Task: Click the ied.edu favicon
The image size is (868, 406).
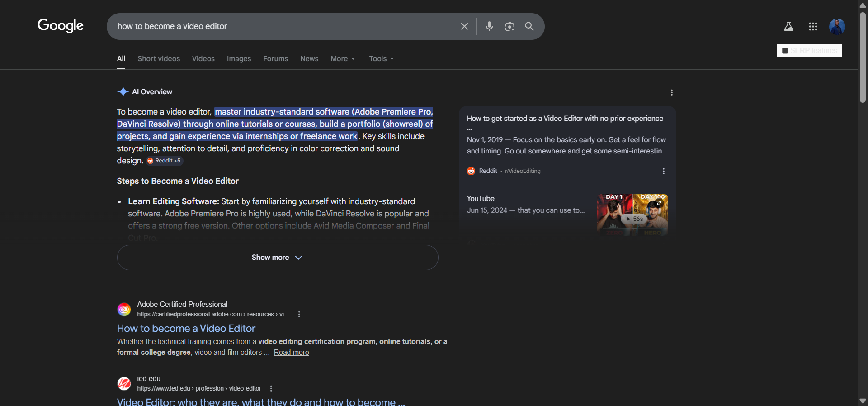Action: pyautogui.click(x=124, y=383)
